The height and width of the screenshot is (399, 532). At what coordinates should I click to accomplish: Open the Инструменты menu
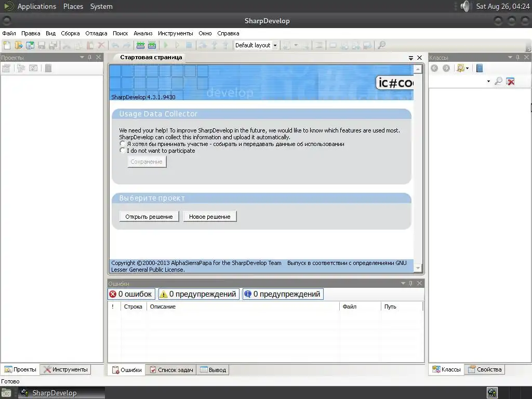pos(176,33)
